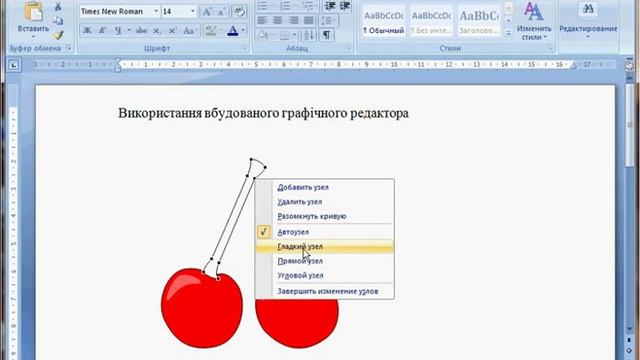Click the vertical scrollbar thumb
The height and width of the screenshot is (360, 640).
[x=630, y=125]
